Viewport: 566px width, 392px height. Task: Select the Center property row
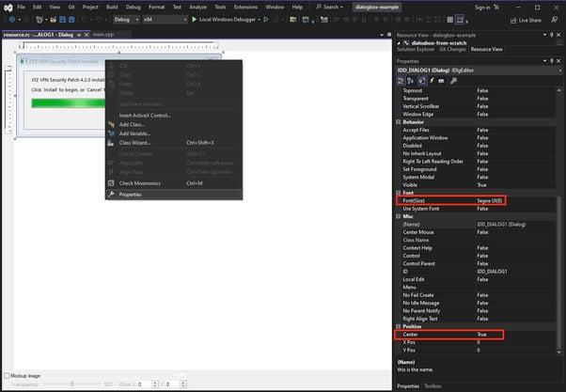(x=434, y=334)
